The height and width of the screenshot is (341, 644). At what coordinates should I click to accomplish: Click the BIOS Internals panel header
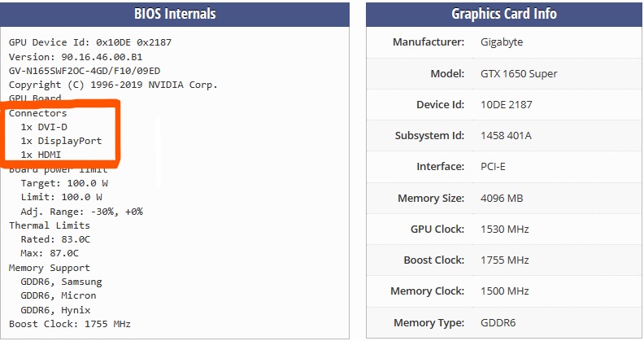click(x=175, y=14)
